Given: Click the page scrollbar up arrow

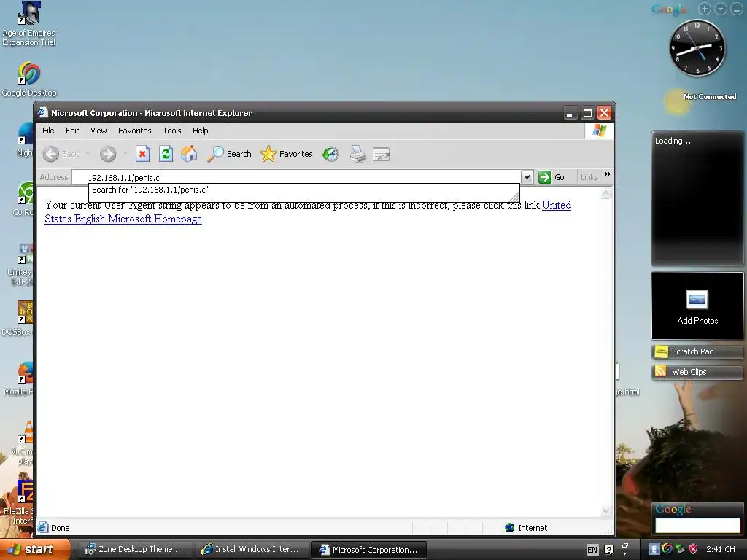Looking at the screenshot, I should click(x=605, y=193).
